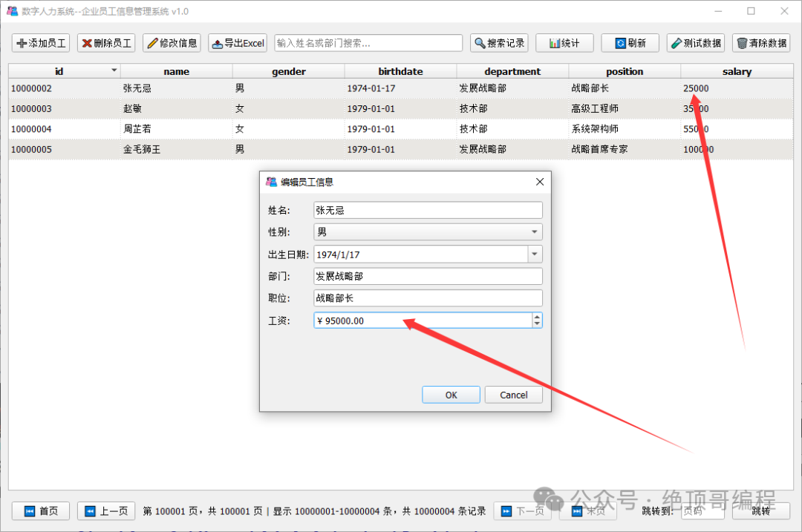Click the 删除员工 delete employee button
This screenshot has width=802, height=532.
(106, 44)
